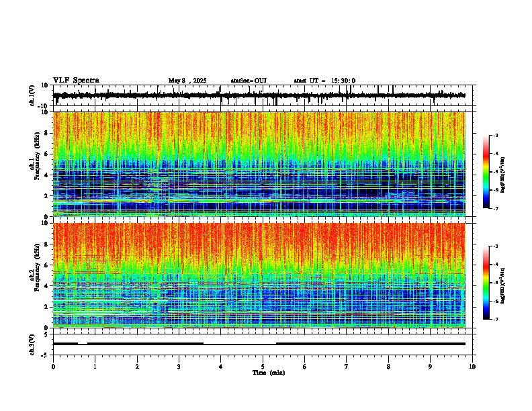The width and height of the screenshot is (532, 411).
Task: Click time axis tick label "3"
Action: [179, 367]
